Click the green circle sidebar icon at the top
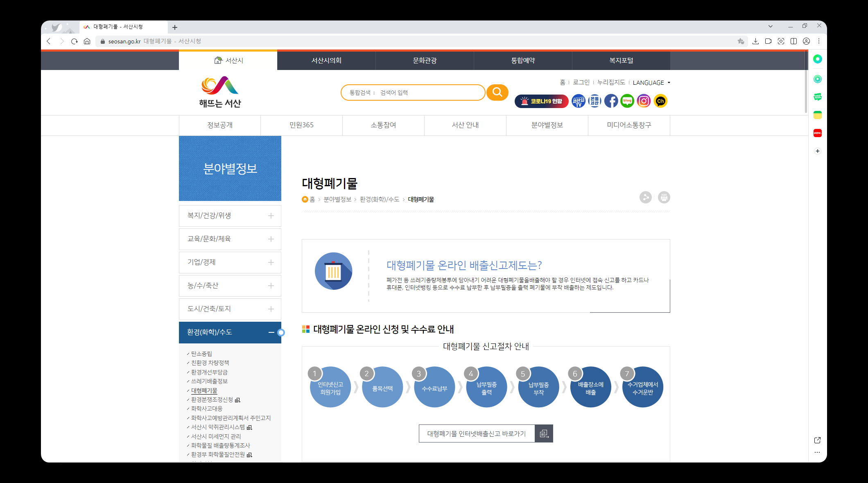 817,59
